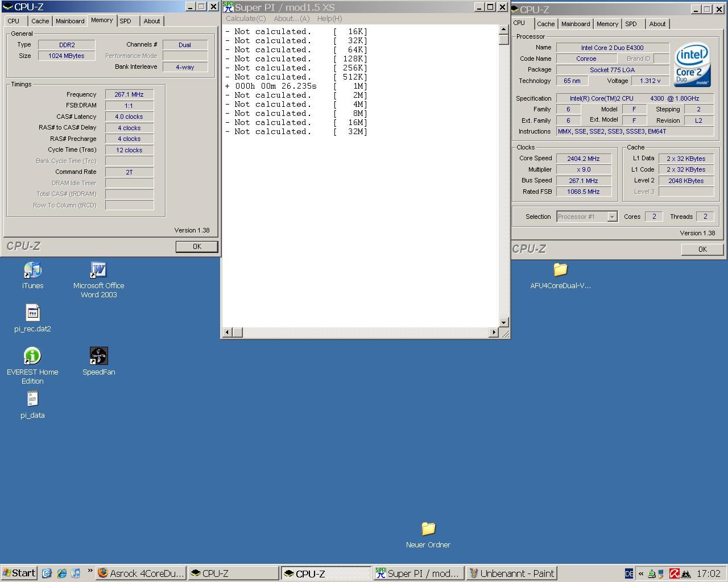This screenshot has width=728, height=582.
Task: Click the CAS# Latency value 4.0 clocks
Action: 129,117
